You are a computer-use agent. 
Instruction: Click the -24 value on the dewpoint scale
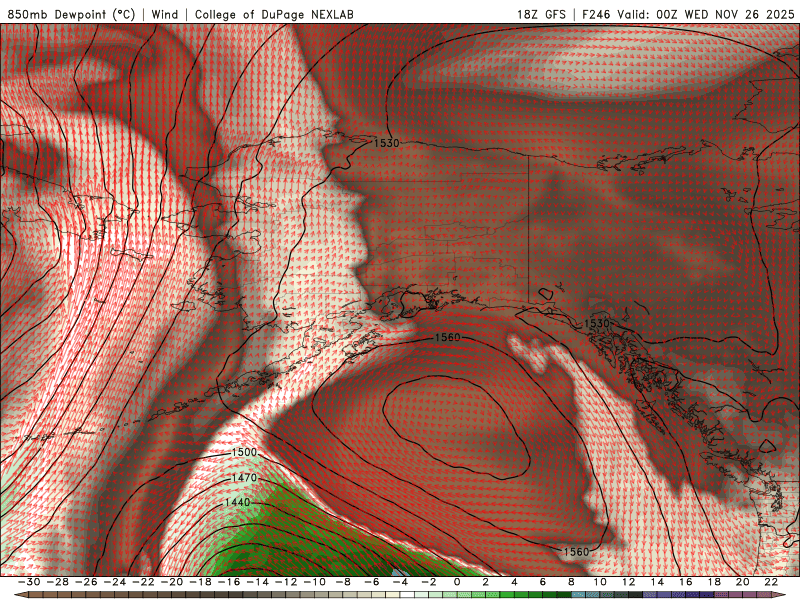click(x=114, y=582)
